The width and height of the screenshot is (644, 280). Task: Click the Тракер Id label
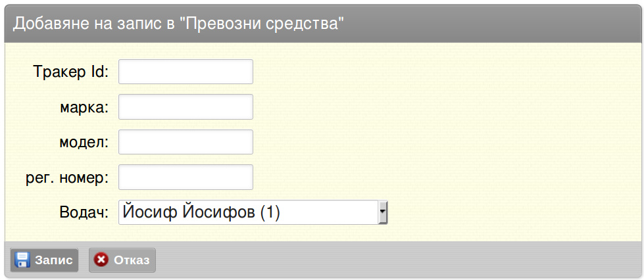[70, 72]
